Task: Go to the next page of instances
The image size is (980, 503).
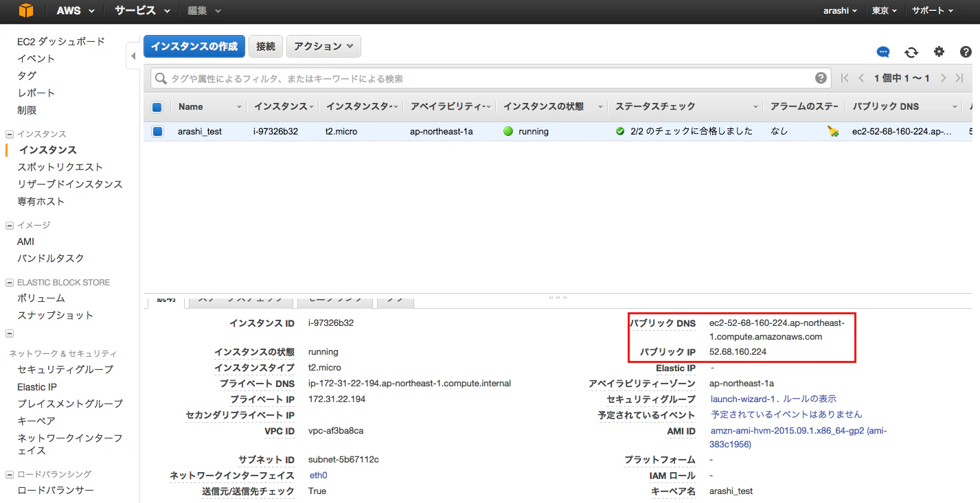Action: pyautogui.click(x=944, y=78)
